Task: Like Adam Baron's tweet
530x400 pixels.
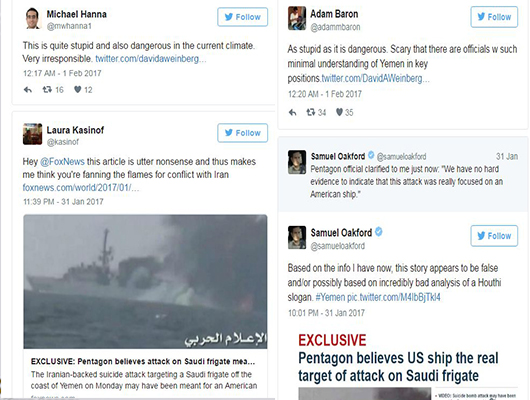Action: [339, 112]
